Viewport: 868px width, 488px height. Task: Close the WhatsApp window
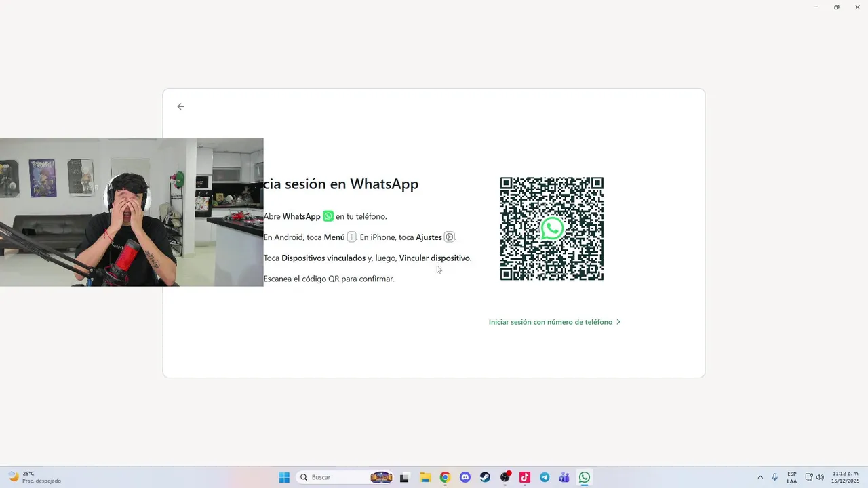pyautogui.click(x=858, y=7)
